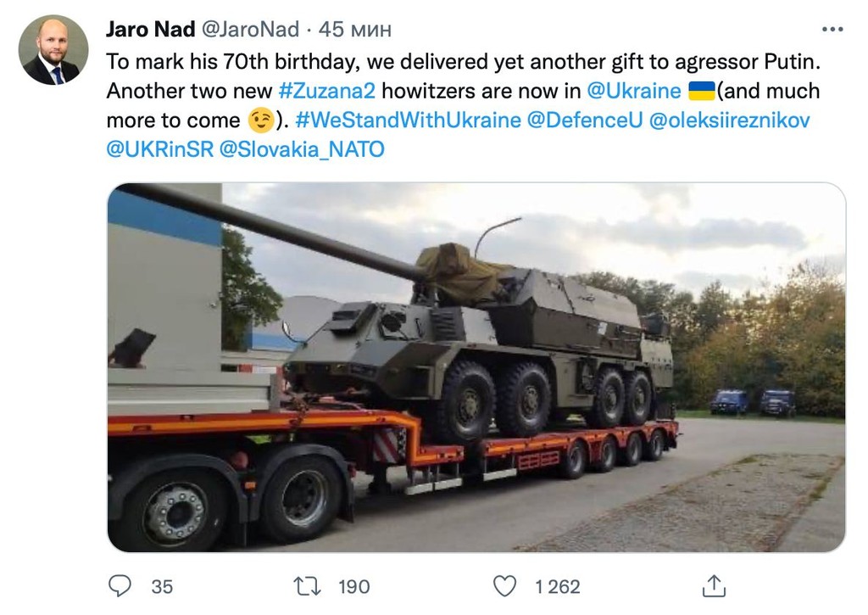Screen dimensions: 868x615
Task: Open the #Zuzana2 hashtag link
Action: click(x=326, y=90)
